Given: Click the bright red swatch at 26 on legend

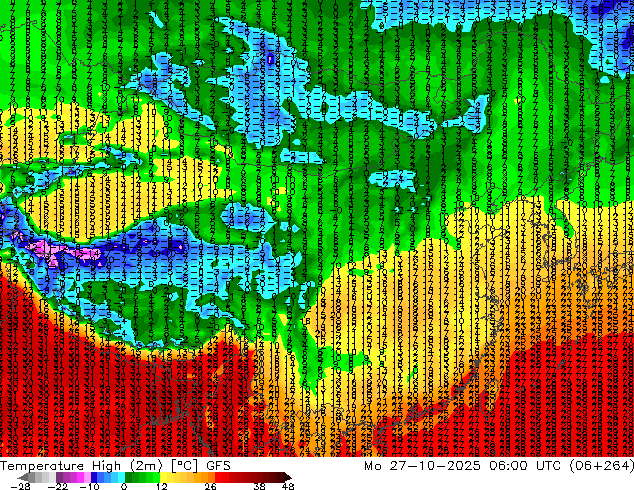Looking at the screenshot, I should click(x=218, y=477).
